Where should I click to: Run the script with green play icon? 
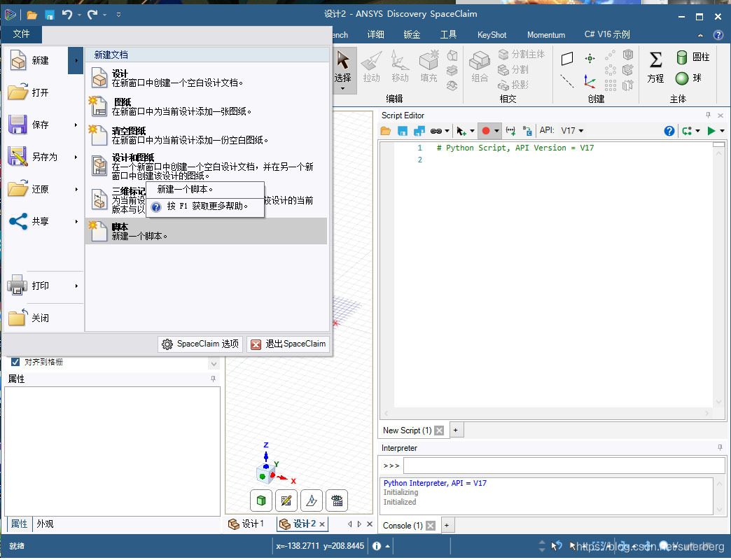tap(711, 131)
